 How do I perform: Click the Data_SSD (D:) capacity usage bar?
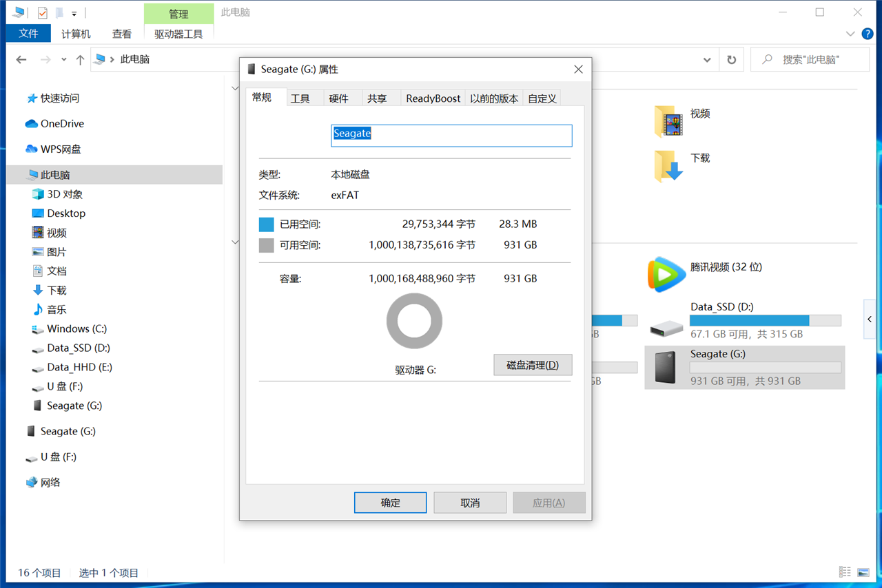766,320
